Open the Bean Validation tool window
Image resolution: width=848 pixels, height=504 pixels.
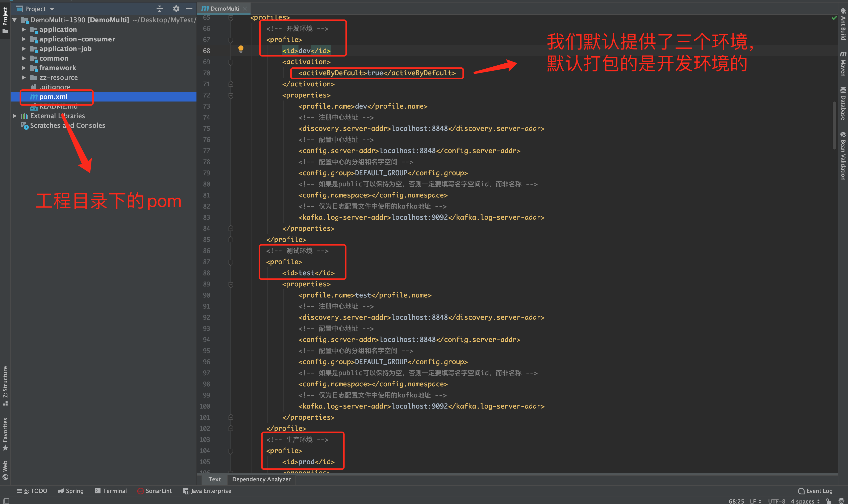[843, 156]
